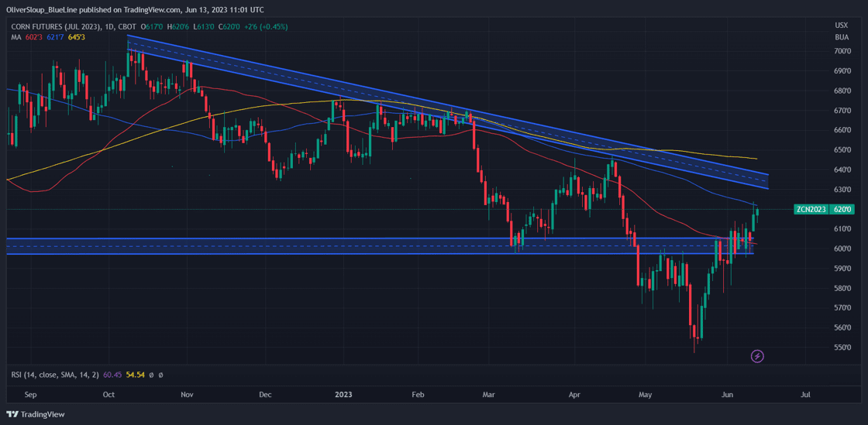Screen dimensions: 868x425
Task: Click the yellow RSI SMA value 54.54
Action: coord(135,375)
